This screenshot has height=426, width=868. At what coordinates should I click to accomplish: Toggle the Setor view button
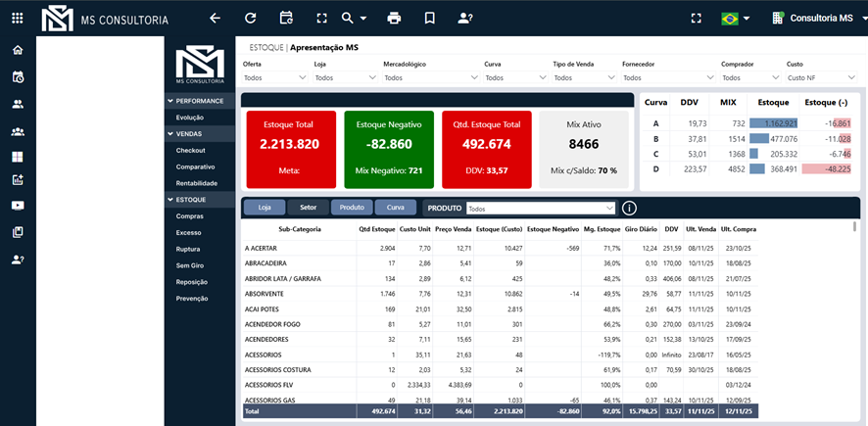tap(308, 208)
